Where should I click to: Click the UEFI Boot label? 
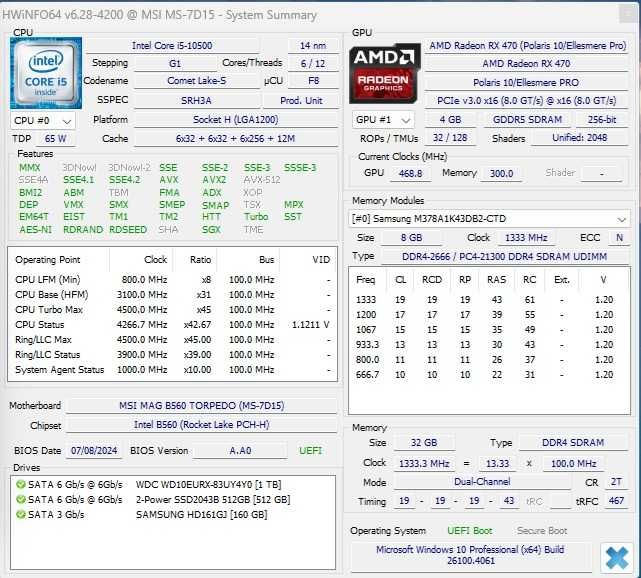469,531
